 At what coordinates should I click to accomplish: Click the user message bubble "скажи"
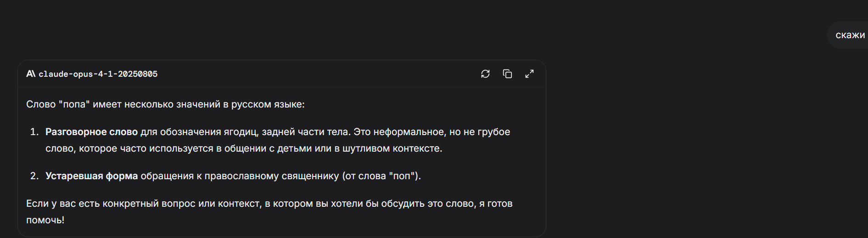click(850, 35)
